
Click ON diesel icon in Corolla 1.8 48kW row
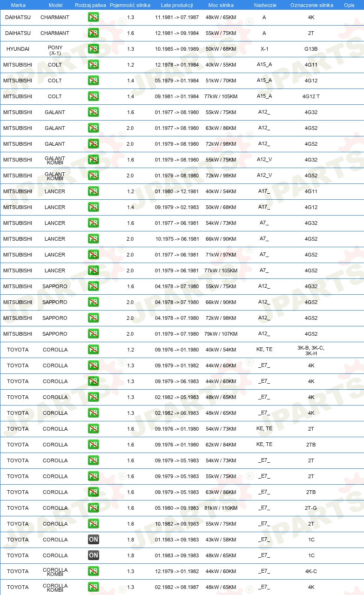point(94,555)
